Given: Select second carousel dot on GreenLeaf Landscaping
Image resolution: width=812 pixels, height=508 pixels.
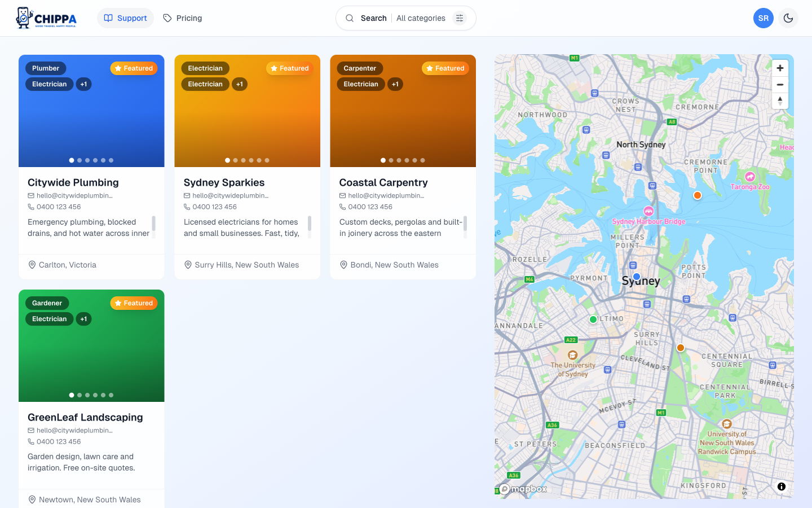Looking at the screenshot, I should pos(80,395).
